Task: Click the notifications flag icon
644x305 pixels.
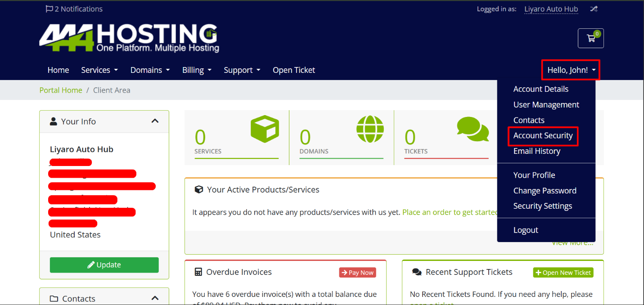Action: (x=49, y=9)
